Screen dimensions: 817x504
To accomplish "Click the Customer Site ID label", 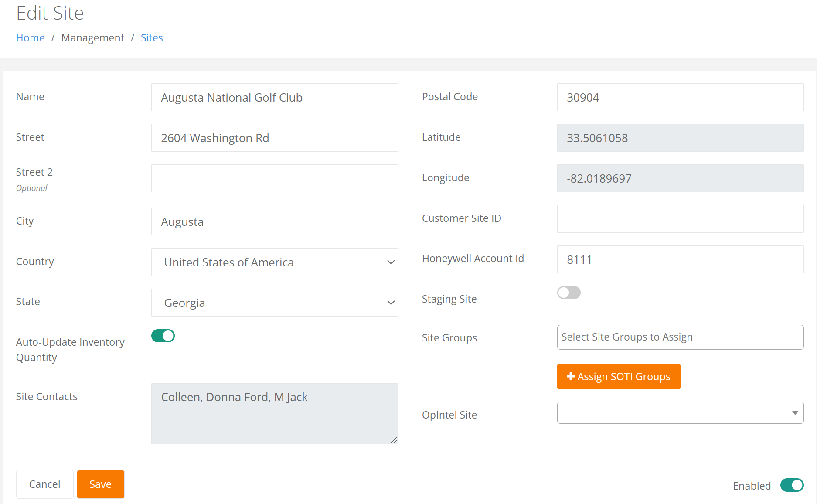I will click(x=462, y=218).
